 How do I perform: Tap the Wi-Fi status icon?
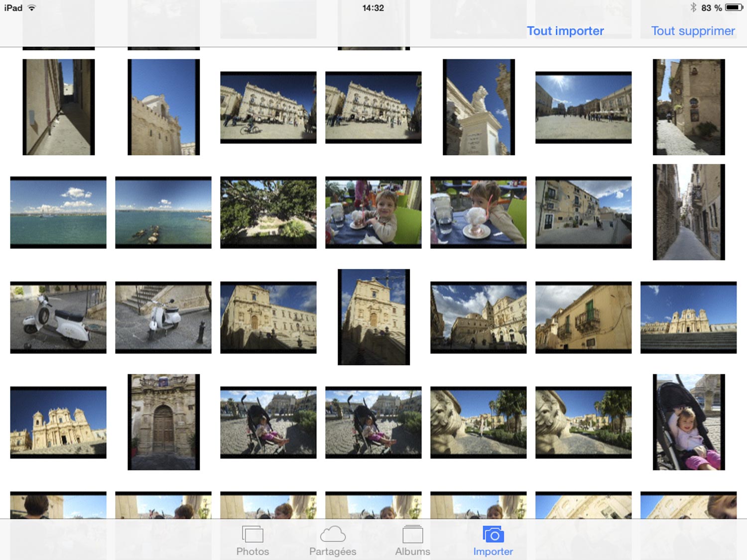point(32,7)
